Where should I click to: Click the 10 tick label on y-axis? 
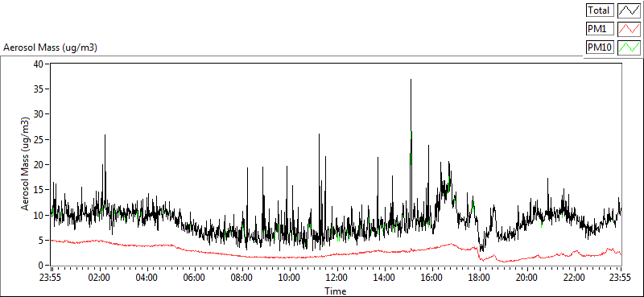(39, 215)
